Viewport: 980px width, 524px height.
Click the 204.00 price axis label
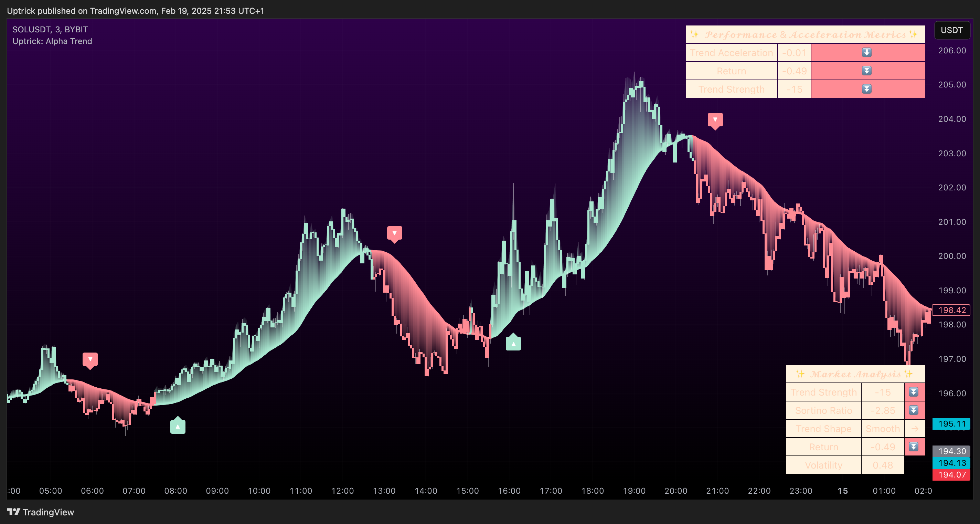pyautogui.click(x=952, y=119)
